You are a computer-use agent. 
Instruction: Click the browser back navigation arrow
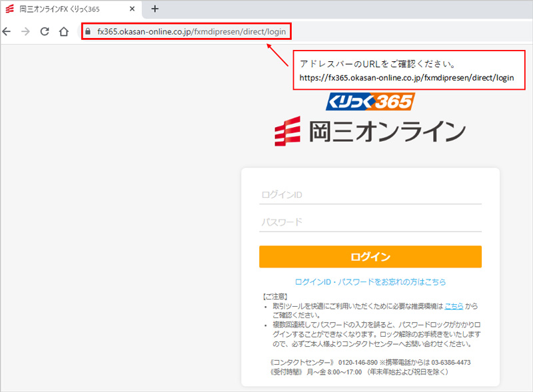pos(7,31)
